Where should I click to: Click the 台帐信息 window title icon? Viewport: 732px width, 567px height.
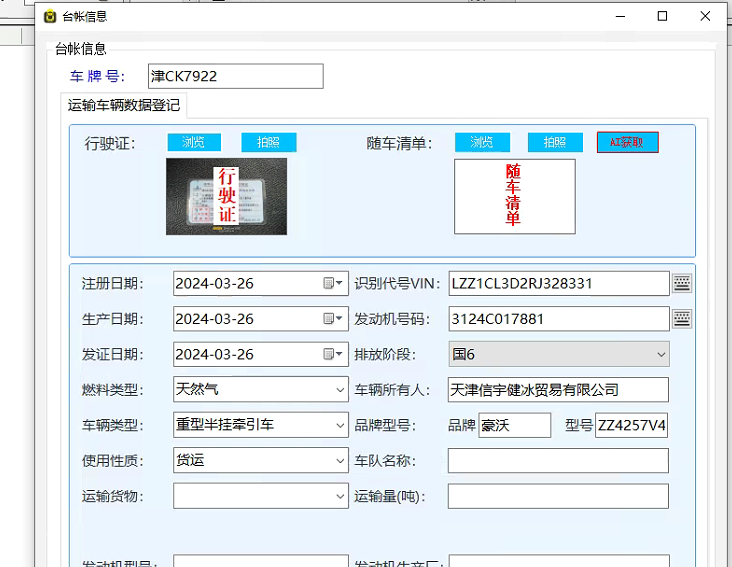(50, 16)
